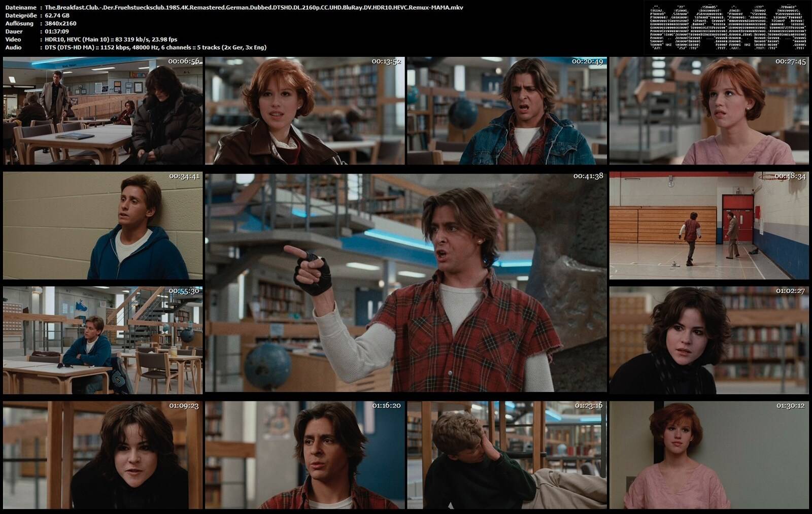812x514 pixels.
Task: Open the thumbnail stamped 00:06:56
Action: [x=103, y=111]
